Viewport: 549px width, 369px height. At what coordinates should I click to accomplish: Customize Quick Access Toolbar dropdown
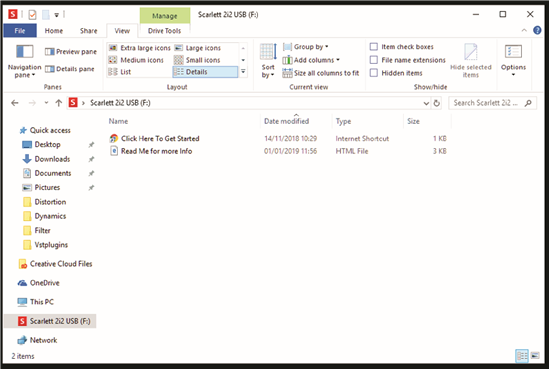[x=56, y=15]
